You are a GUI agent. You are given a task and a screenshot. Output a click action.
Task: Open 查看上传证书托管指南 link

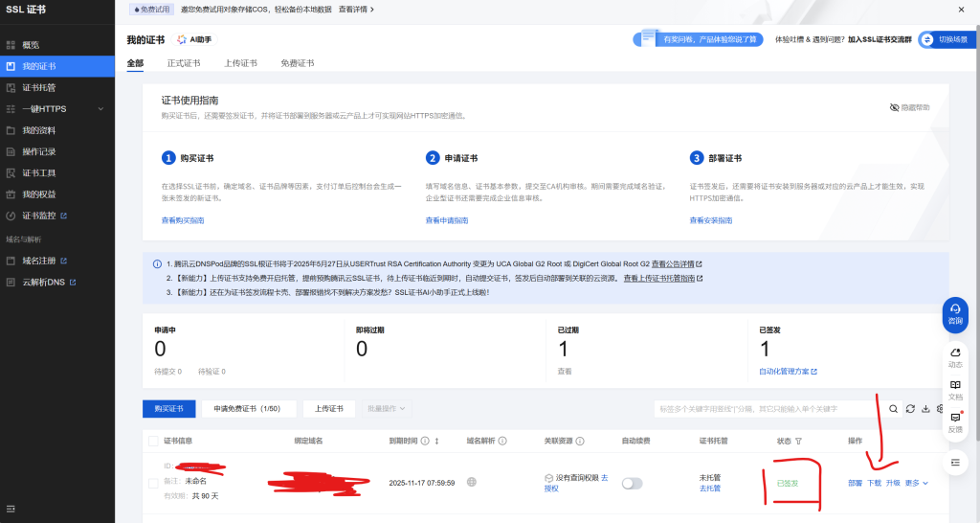coord(662,279)
